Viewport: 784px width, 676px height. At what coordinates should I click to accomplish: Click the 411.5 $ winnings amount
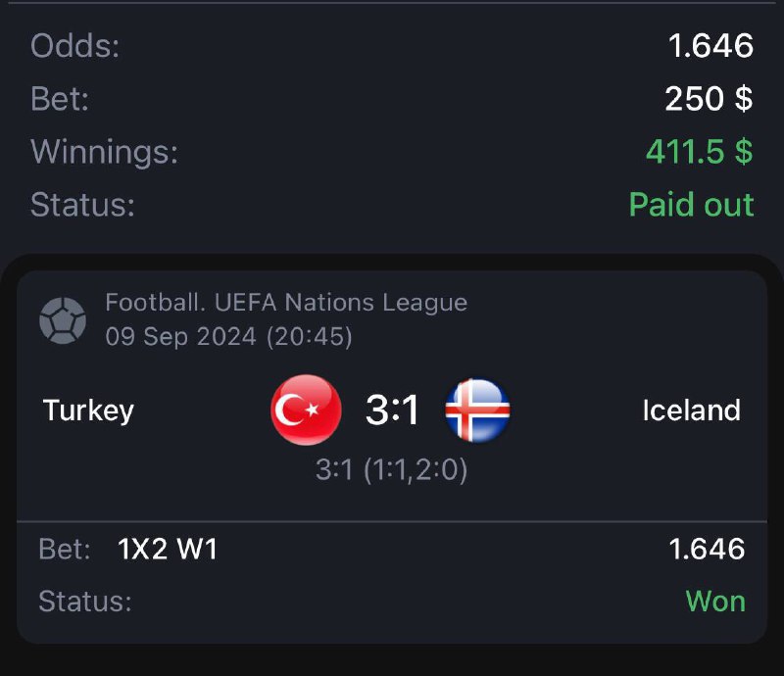pos(699,152)
